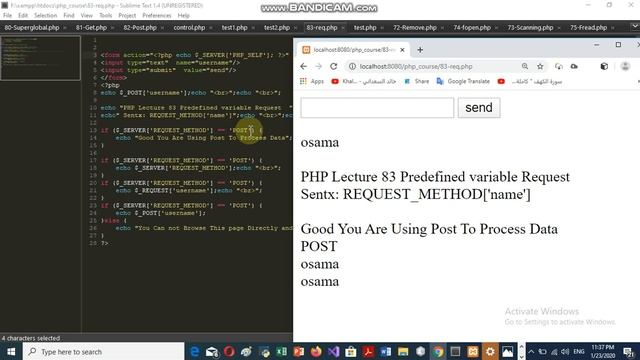The height and width of the screenshot is (360, 640).
Task: Switch to control.php tab
Action: coord(189,28)
